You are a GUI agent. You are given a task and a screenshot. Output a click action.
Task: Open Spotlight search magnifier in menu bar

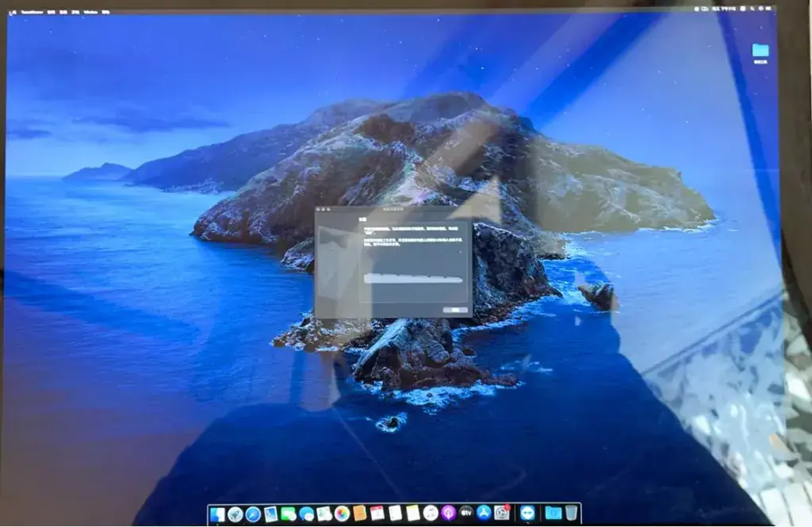[752, 9]
